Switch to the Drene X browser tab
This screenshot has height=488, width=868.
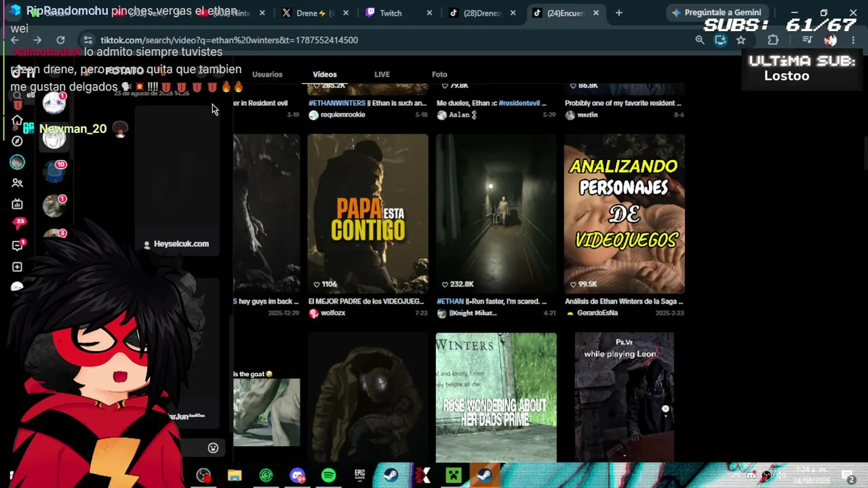tap(315, 13)
